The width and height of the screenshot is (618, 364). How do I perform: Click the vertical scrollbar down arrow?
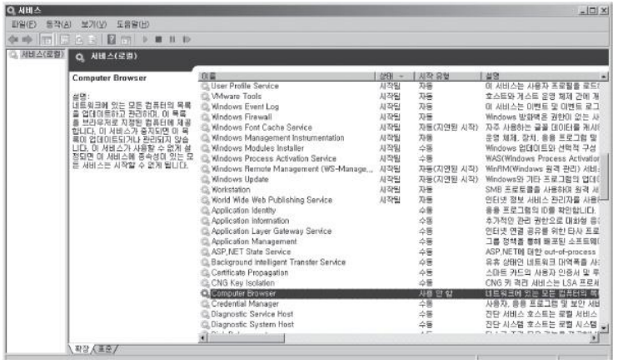coord(604,327)
